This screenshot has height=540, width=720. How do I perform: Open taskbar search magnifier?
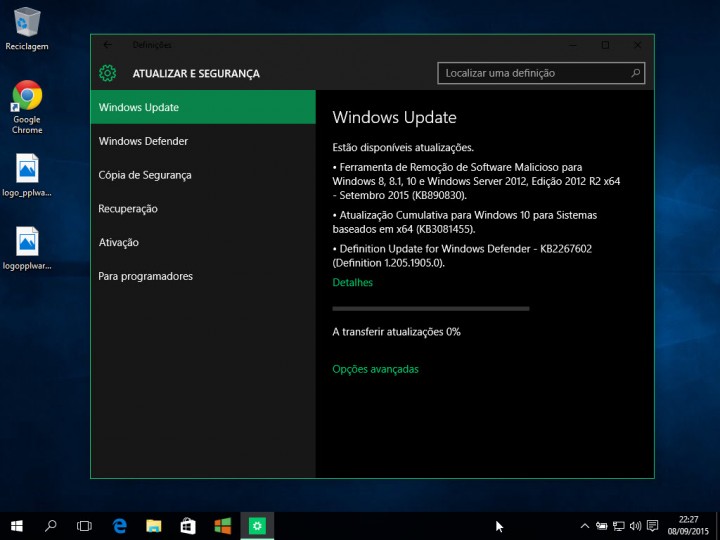point(51,526)
